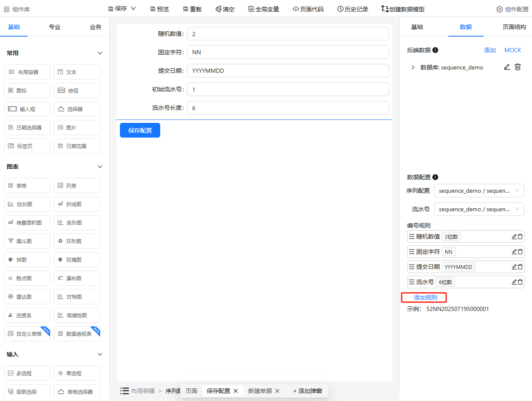Click the blue 保存配置 button
Image resolution: width=532 pixels, height=401 pixels.
click(140, 130)
